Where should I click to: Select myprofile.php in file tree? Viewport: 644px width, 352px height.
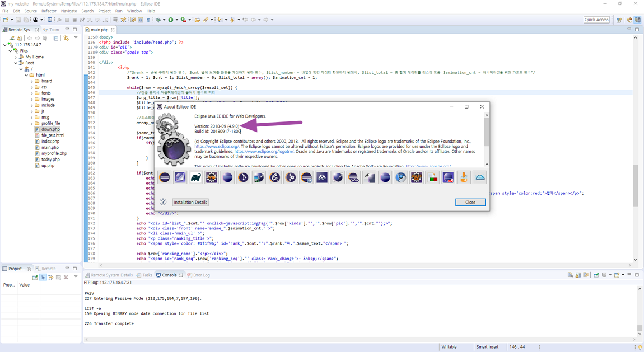[x=54, y=153]
